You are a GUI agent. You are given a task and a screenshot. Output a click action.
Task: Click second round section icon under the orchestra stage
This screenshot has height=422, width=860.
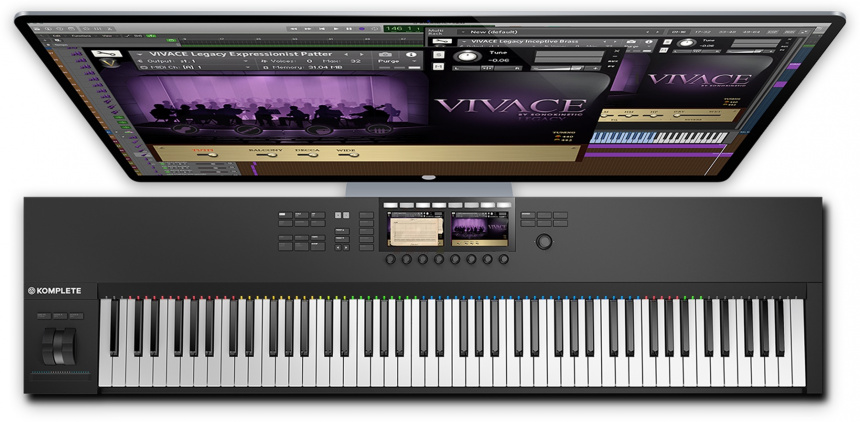tap(249, 130)
